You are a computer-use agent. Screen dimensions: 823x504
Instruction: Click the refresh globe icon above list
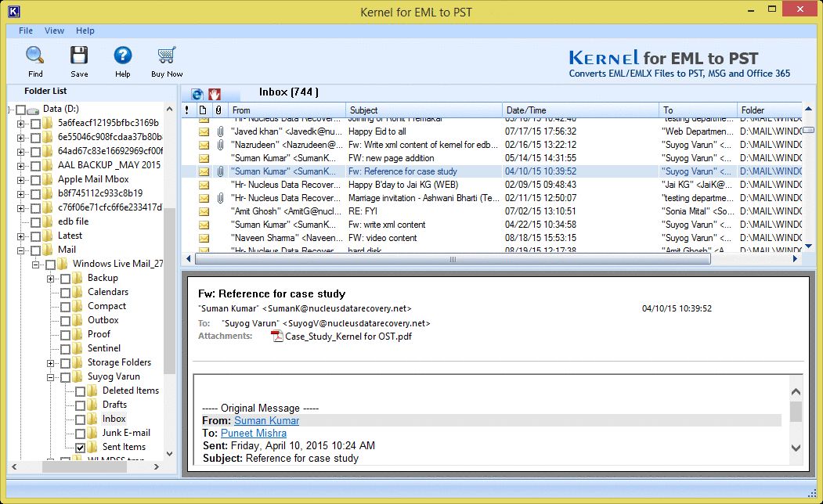[x=197, y=94]
